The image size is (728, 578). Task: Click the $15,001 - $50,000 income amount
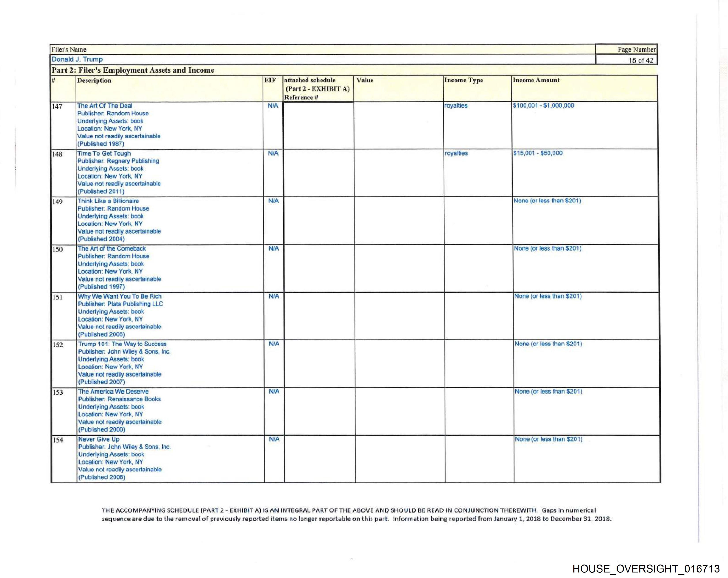(x=538, y=153)
